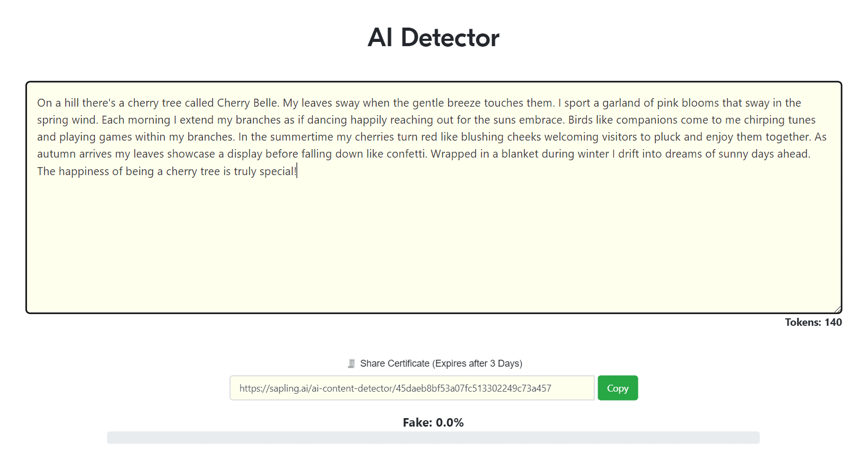Click the Share Certificate expiry label

click(x=441, y=363)
